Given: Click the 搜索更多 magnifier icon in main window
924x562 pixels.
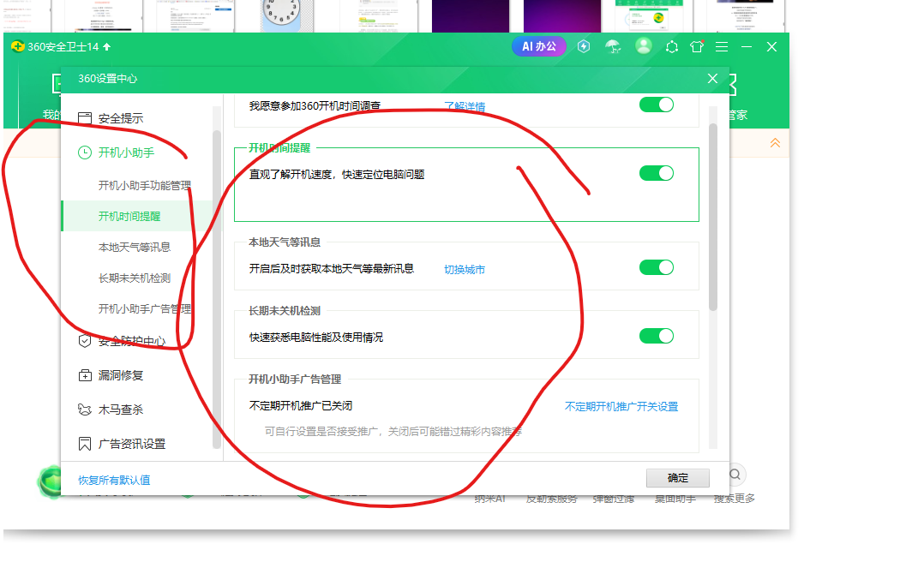Looking at the screenshot, I should 735,475.
